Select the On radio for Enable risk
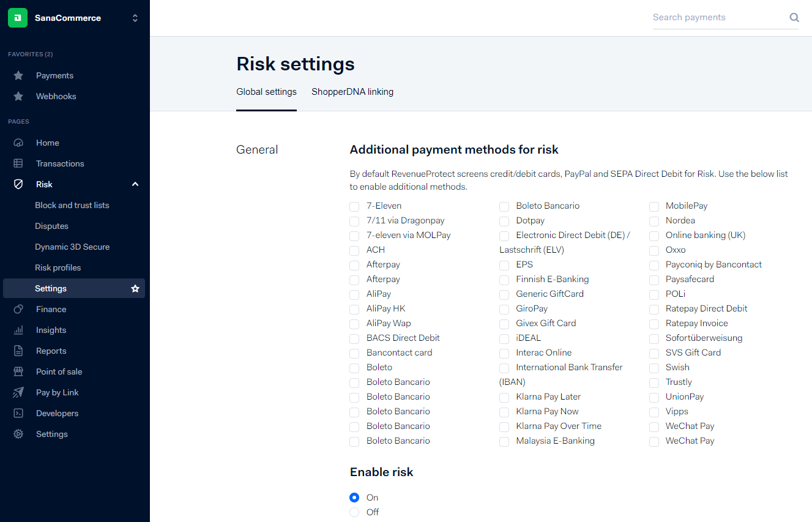812x522 pixels. click(x=354, y=498)
